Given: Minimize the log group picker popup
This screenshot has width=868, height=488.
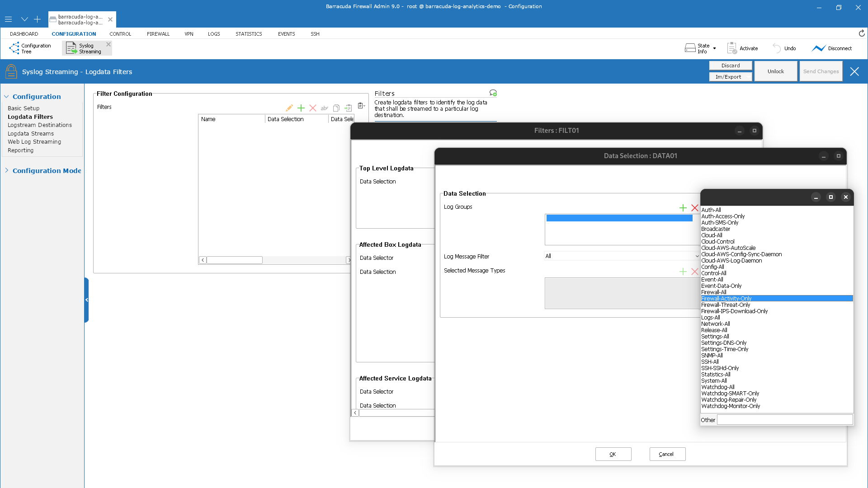Looking at the screenshot, I should coord(816,197).
